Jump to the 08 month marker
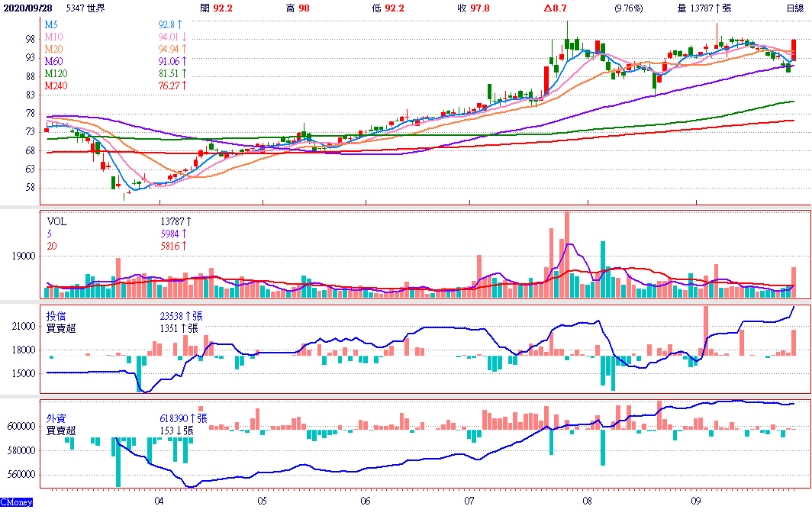 [x=587, y=501]
